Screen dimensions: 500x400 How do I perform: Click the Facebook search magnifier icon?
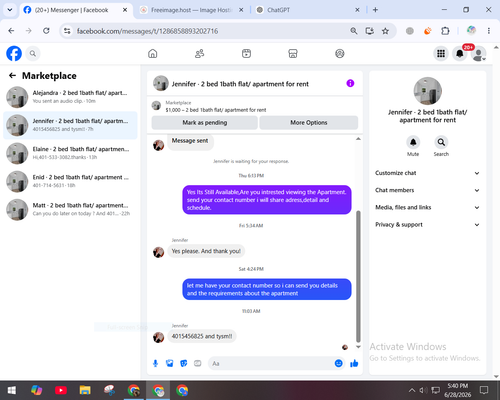pyautogui.click(x=33, y=53)
